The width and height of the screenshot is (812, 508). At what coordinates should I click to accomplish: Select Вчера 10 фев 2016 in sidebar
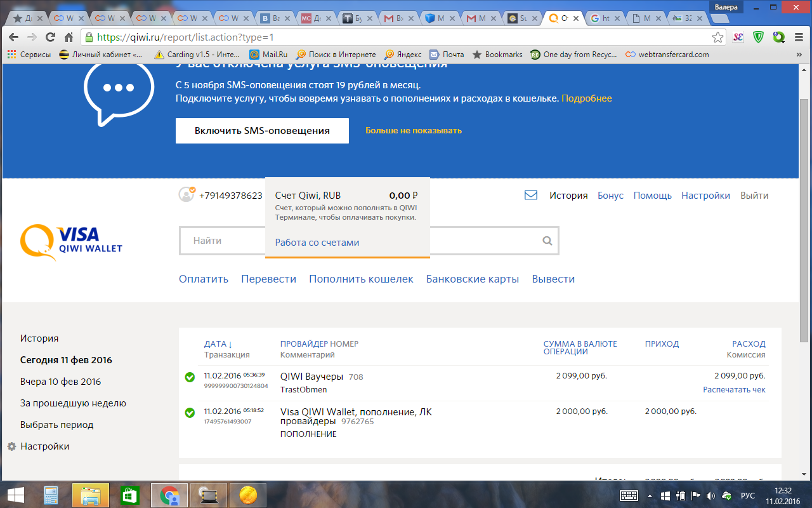(60, 382)
